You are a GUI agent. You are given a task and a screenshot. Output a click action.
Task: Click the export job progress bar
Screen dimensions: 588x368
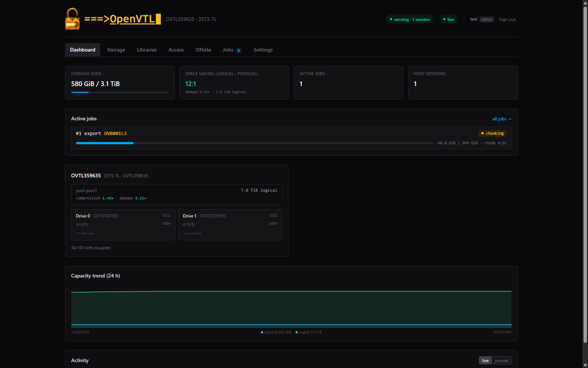[x=255, y=143]
